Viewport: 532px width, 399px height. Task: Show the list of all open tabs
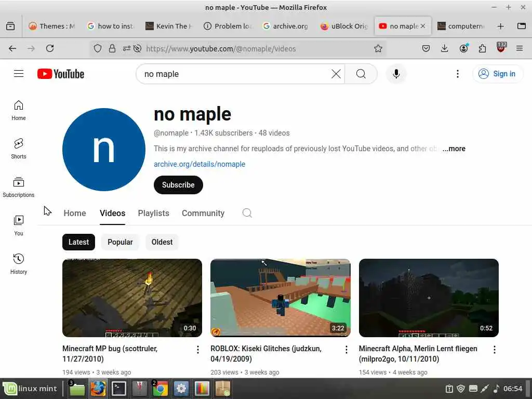522,26
